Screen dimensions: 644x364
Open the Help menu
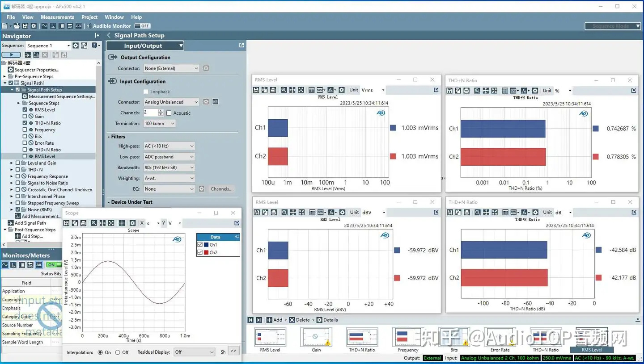point(136,17)
